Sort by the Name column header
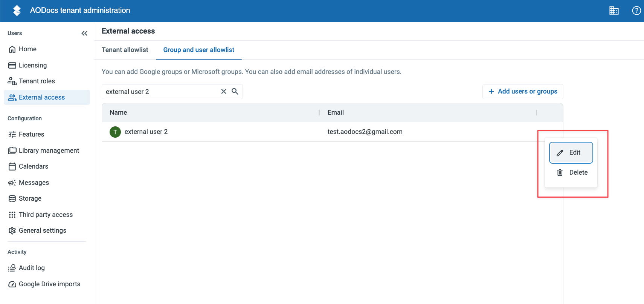 (x=118, y=112)
